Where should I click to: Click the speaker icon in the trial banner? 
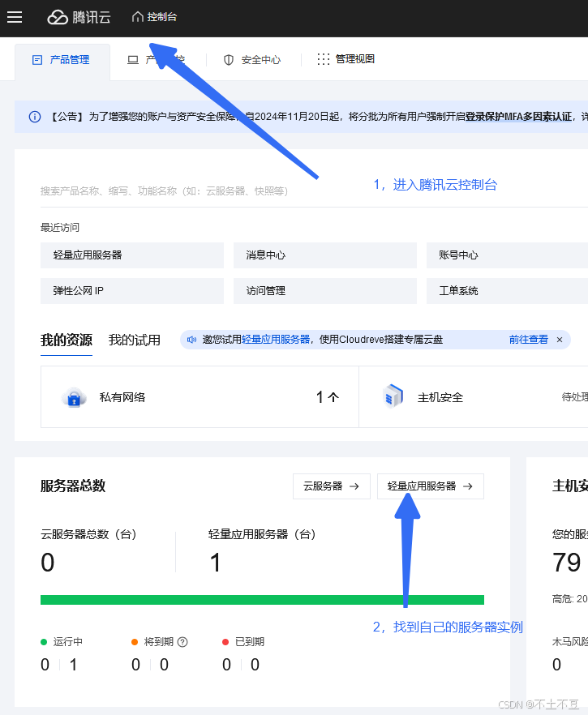191,340
